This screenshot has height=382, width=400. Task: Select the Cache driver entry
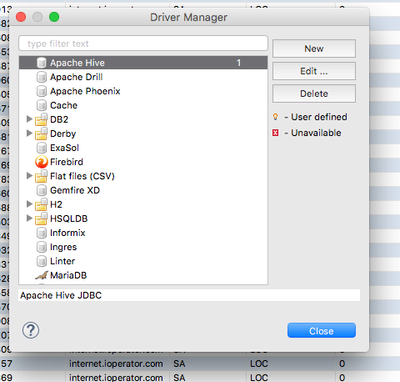pos(64,105)
